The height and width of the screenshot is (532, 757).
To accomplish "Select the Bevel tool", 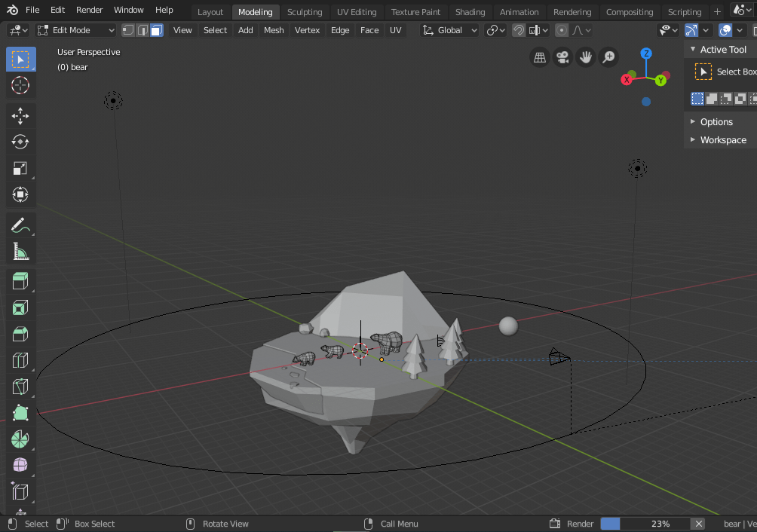I will click(x=20, y=334).
